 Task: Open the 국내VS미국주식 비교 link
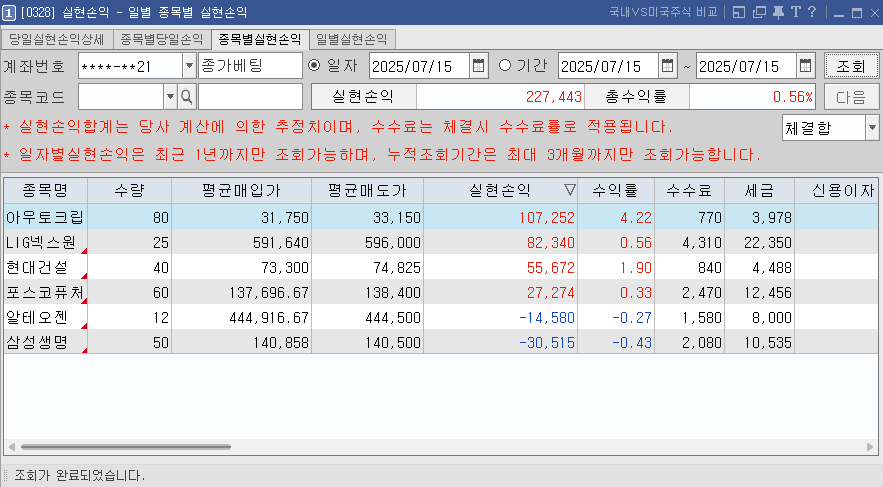[x=663, y=12]
